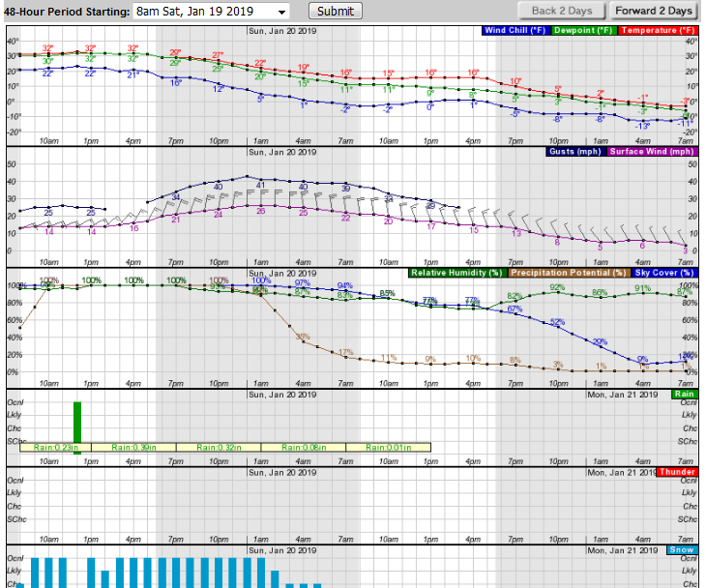Click the Rain:0.39in accumulation box
The image size is (706, 588).
pos(134,448)
